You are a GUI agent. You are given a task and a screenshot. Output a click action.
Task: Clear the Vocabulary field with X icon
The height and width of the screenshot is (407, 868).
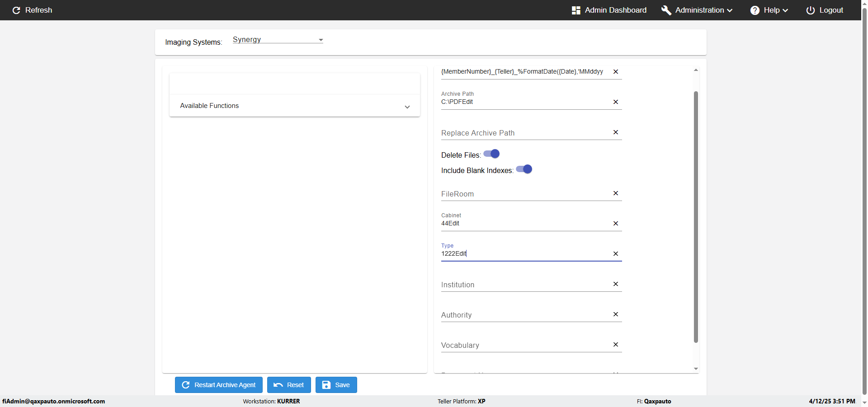(x=615, y=345)
